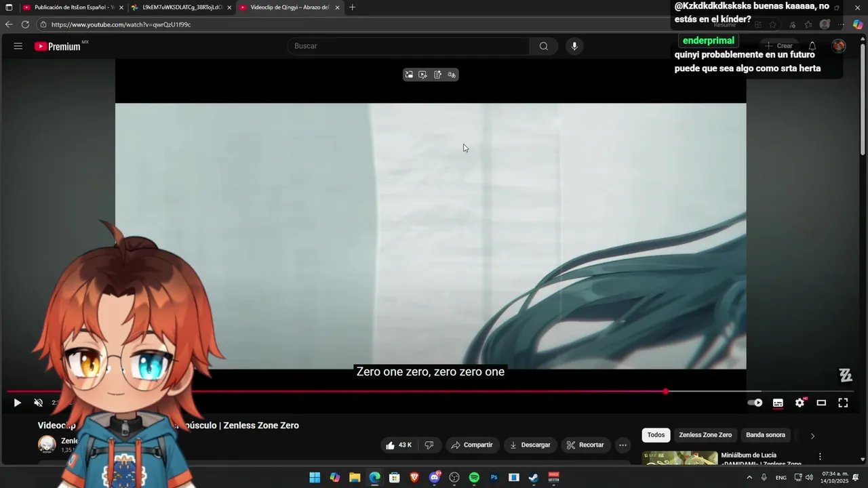Open Windows Start menu
Image resolution: width=868 pixels, height=488 pixels.
pyautogui.click(x=315, y=478)
